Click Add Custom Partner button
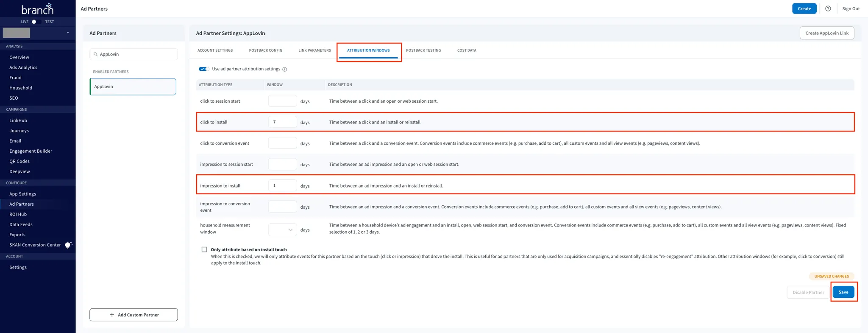 [134, 315]
